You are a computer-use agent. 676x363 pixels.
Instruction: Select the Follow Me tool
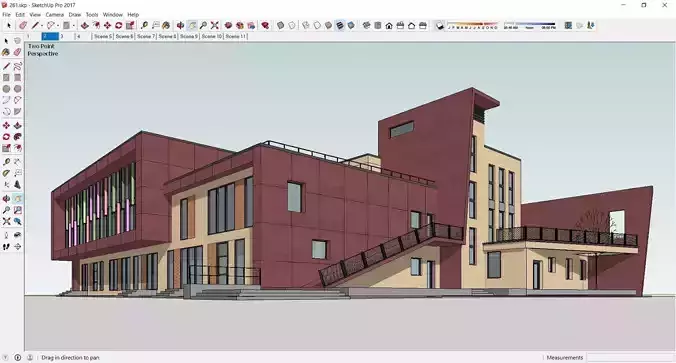(x=17, y=137)
